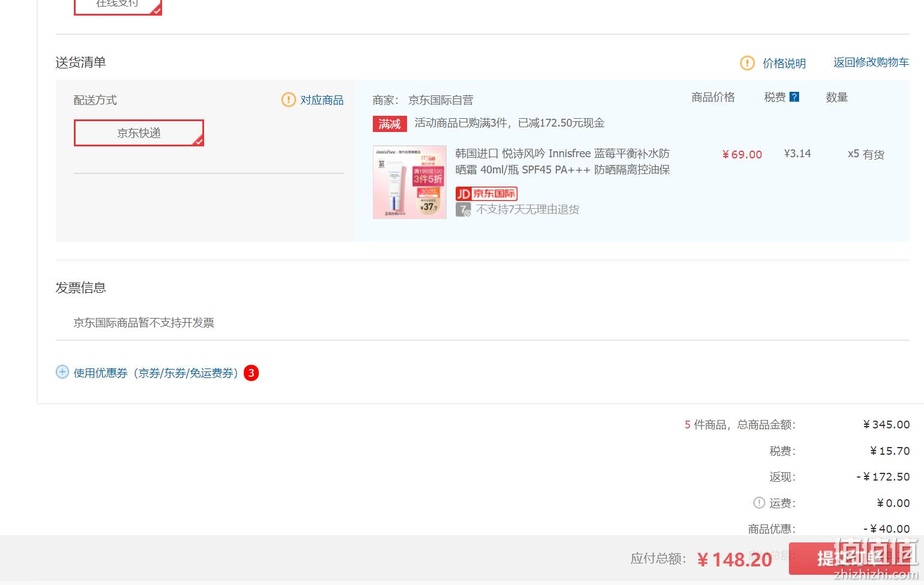Image resolution: width=924 pixels, height=585 pixels.
Task: Click the 对应商品 warning icon
Action: 289,100
